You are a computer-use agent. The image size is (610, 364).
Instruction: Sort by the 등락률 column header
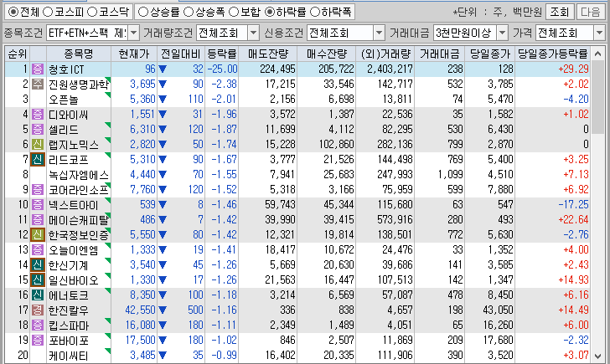coord(221,54)
